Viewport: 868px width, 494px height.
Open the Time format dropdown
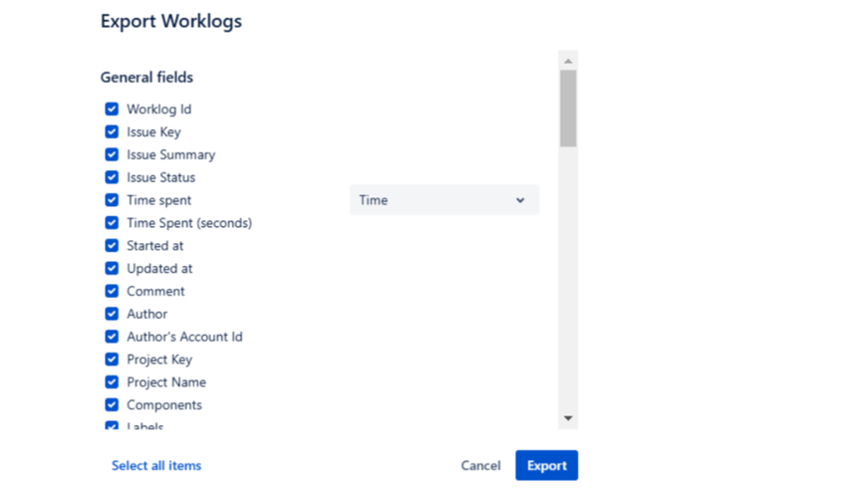[443, 200]
